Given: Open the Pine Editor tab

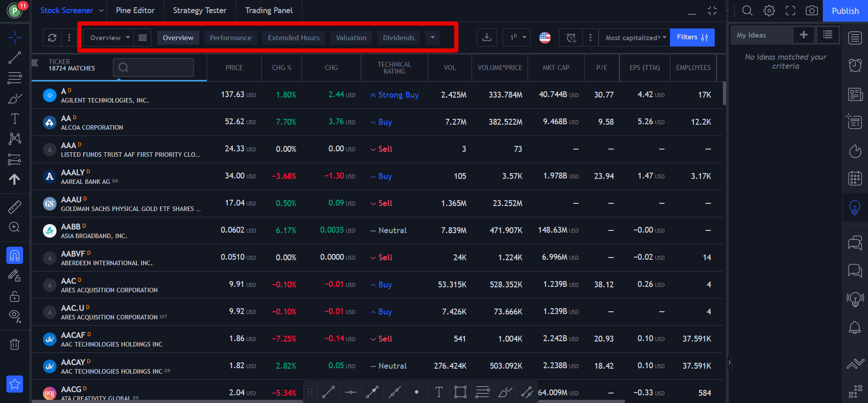Looking at the screenshot, I should click(135, 10).
